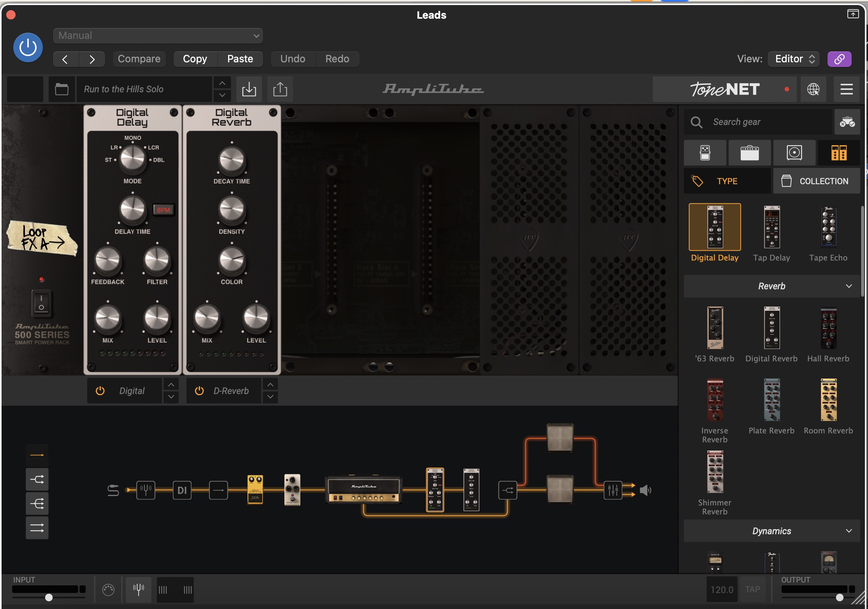This screenshot has width=868, height=609.
Task: Click the splitter block before cabinets
Action: (508, 491)
